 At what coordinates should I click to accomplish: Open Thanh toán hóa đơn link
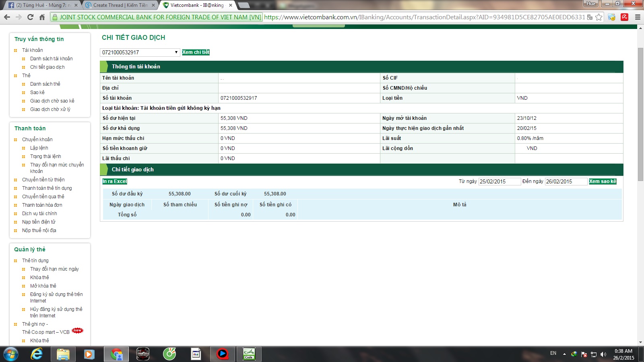(x=42, y=205)
